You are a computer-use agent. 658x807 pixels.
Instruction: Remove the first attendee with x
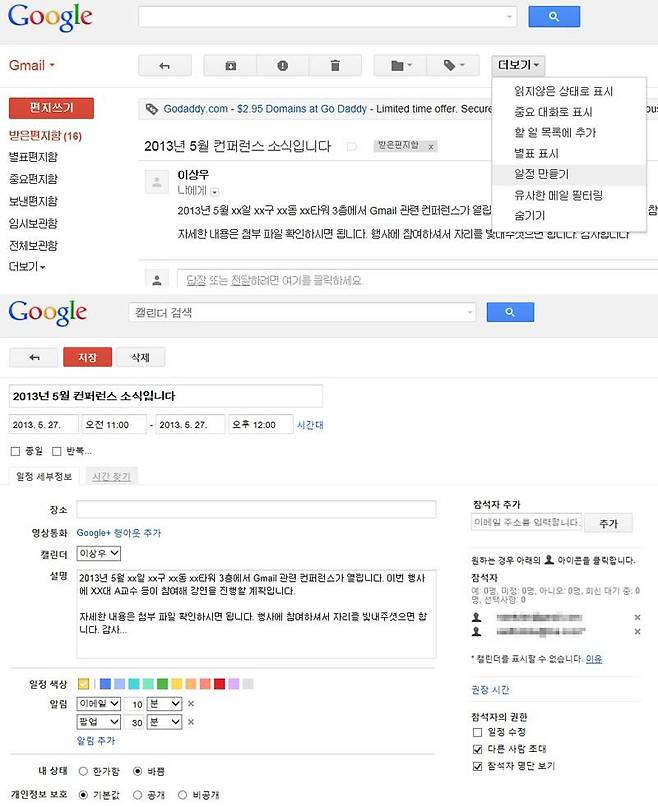pos(637,617)
